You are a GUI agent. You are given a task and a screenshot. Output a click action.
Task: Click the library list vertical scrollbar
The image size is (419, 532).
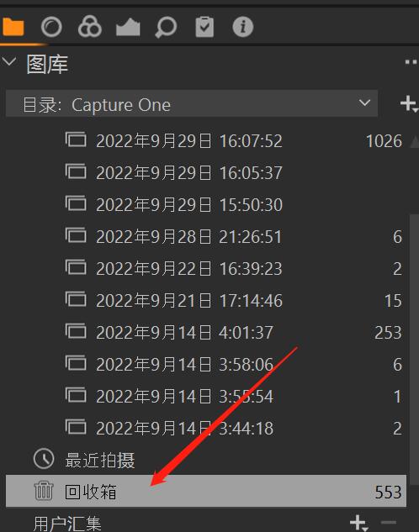coord(414,349)
